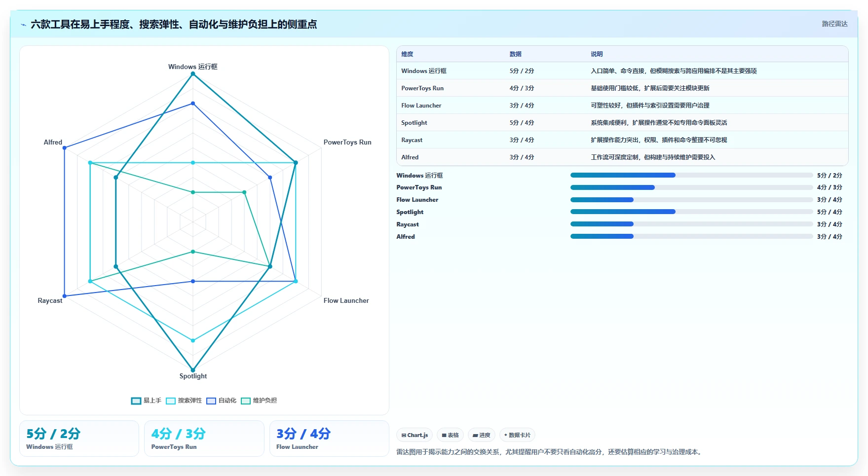Click the Spotlight axis label on the radar
This screenshot has height=476, width=868.
pyautogui.click(x=193, y=376)
